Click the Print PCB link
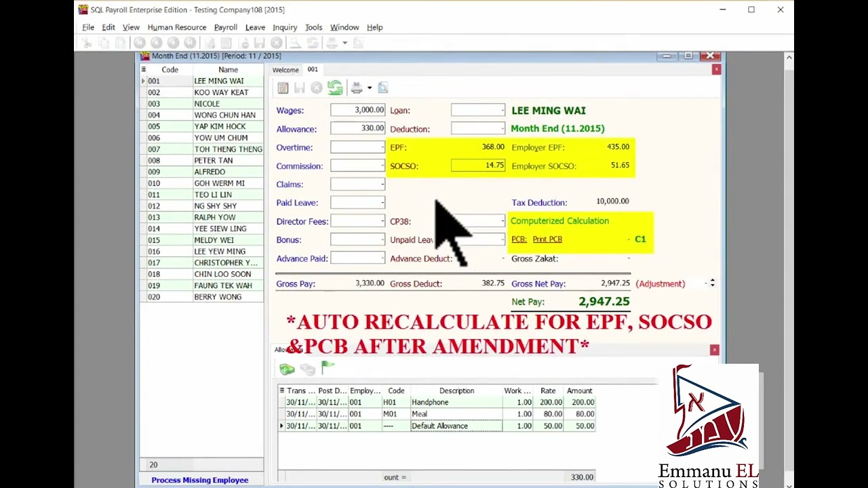The width and height of the screenshot is (868, 488). (x=547, y=239)
